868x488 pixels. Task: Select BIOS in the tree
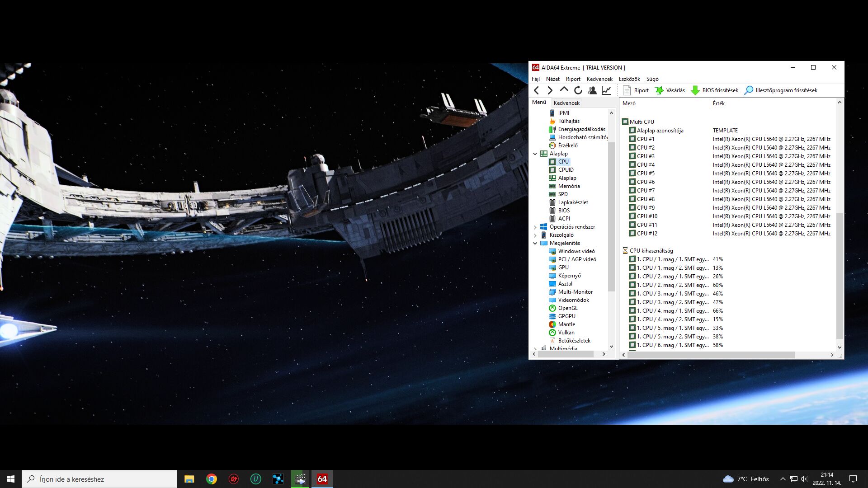(559, 211)
